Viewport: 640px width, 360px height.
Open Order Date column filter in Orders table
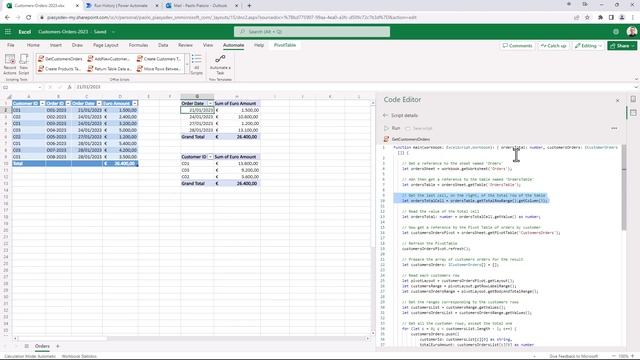coord(99,103)
